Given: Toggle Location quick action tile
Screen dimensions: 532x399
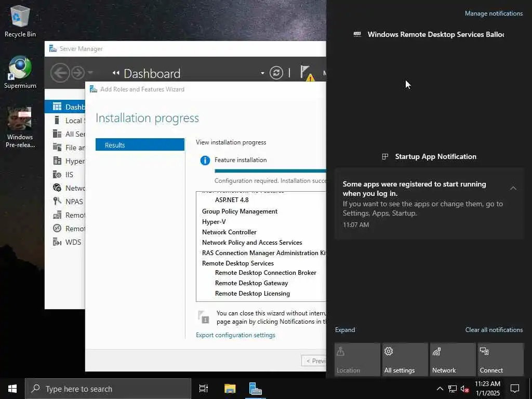Looking at the screenshot, I should coord(357,360).
